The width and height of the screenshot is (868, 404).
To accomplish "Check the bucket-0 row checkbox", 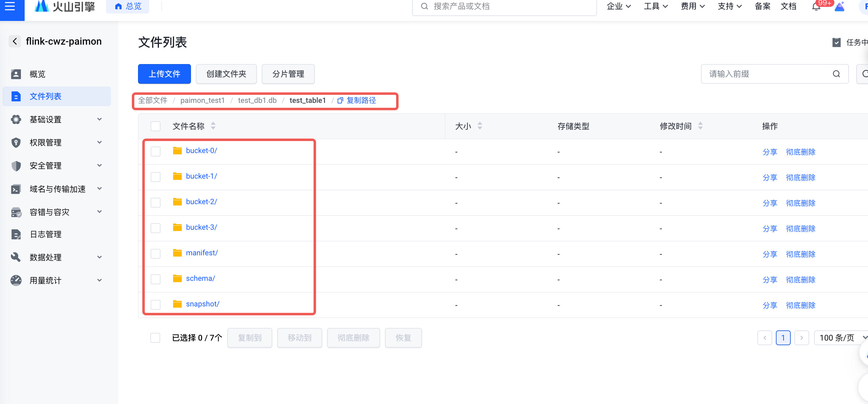I will pos(155,151).
